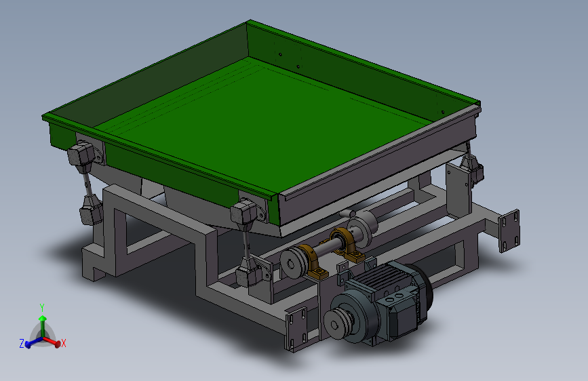Pick the upper damper block at tray's left corner

81,153
